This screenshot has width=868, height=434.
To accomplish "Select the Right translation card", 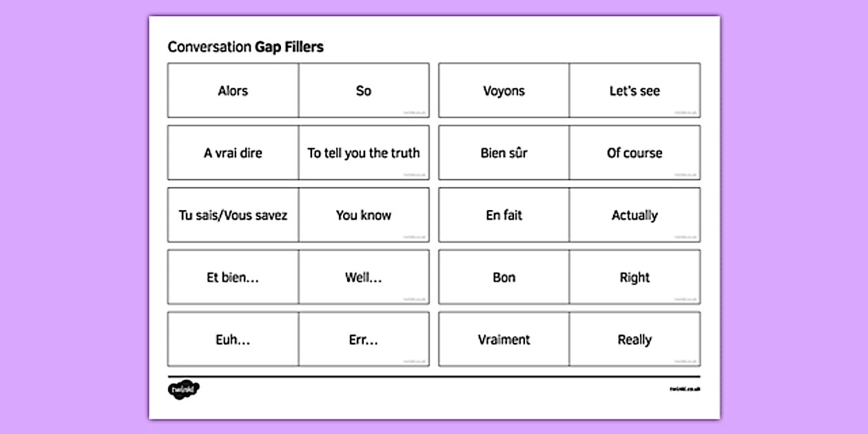I will click(634, 278).
